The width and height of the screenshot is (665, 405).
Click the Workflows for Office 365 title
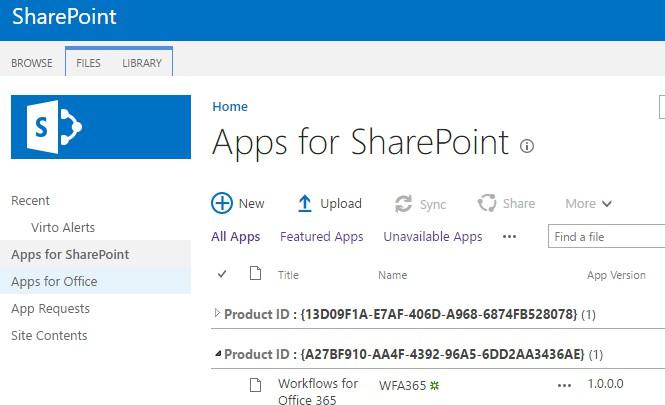click(x=318, y=391)
